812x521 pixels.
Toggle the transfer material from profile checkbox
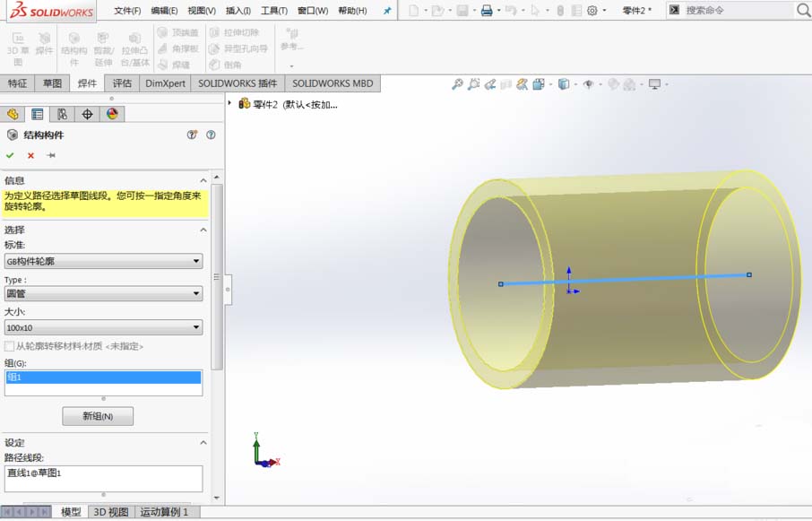pyautogui.click(x=9, y=346)
